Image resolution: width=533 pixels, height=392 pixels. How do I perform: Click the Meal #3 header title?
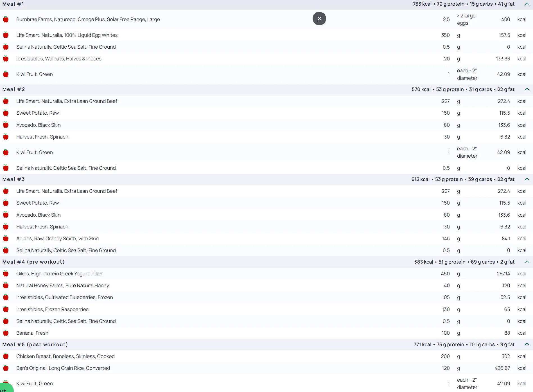click(13, 179)
